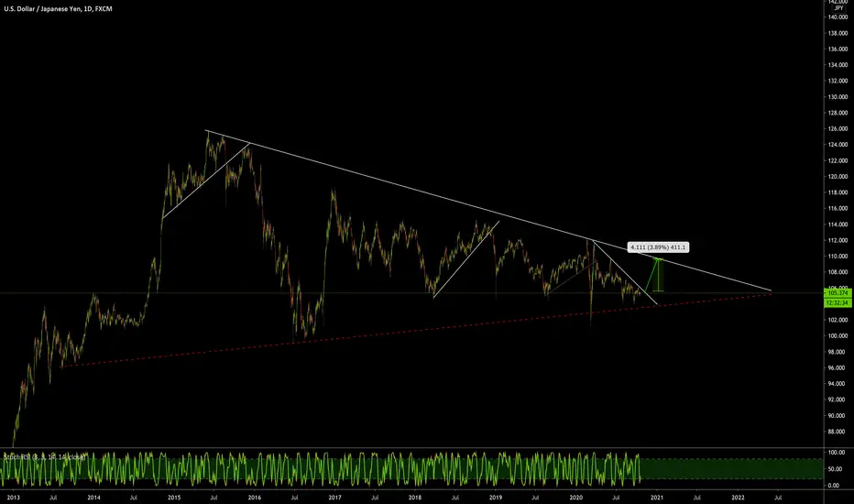Click the 2013 label on time axis
854x504 pixels.
click(13, 498)
